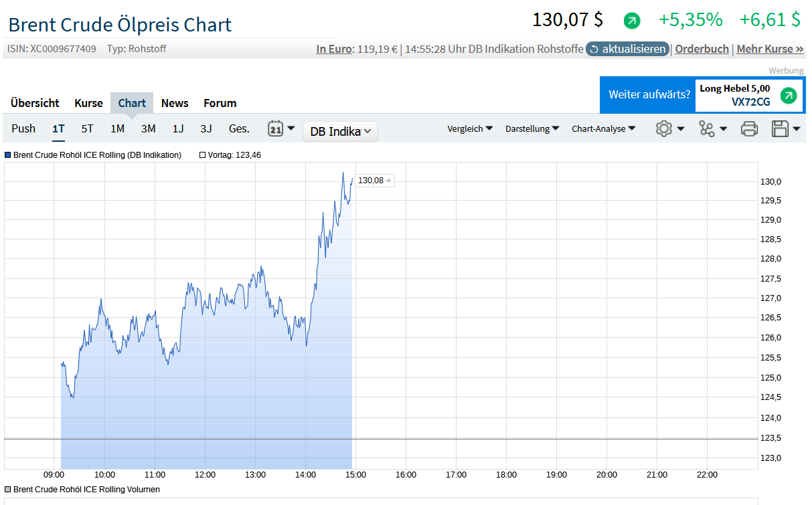Image resolution: width=812 pixels, height=505 pixels.
Task: Open the Übersicht tab
Action: [35, 103]
